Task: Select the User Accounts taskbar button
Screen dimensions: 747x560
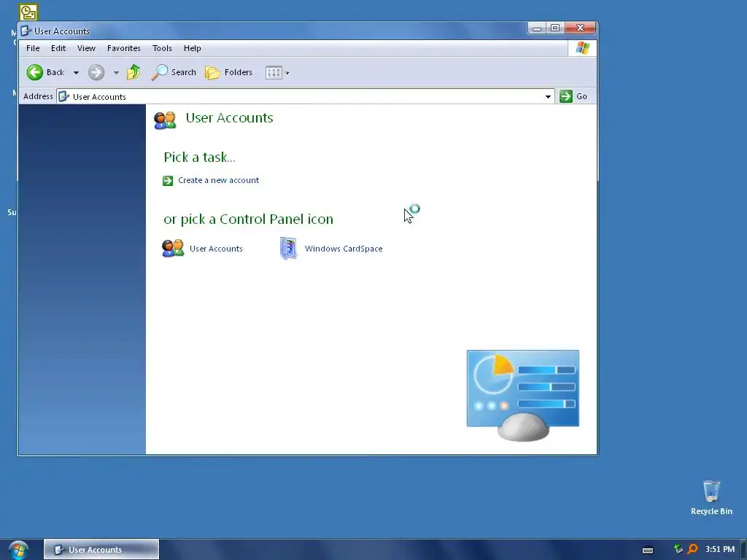Action: pos(101,550)
